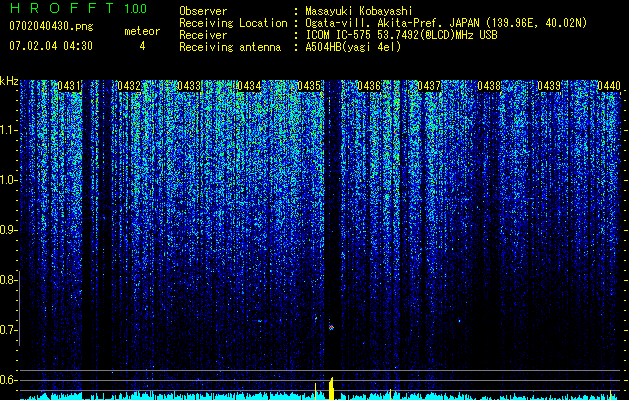
Task: Click the kHz axis unit label
Action: [x=9, y=81]
